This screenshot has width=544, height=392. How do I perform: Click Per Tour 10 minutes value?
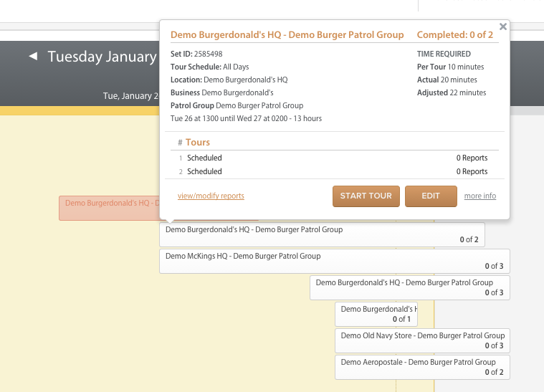tap(450, 67)
